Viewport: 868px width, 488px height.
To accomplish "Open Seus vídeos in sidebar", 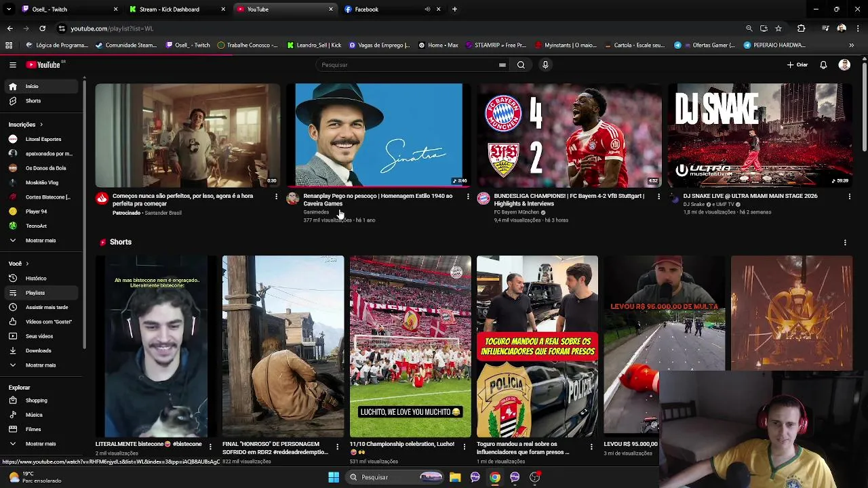I will pyautogui.click(x=43, y=336).
